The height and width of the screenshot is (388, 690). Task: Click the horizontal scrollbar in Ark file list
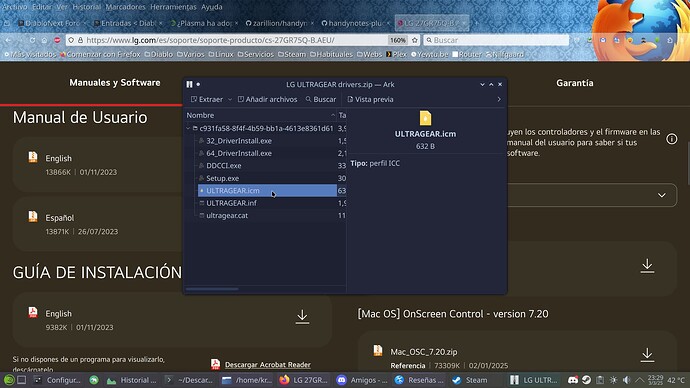pos(212,289)
